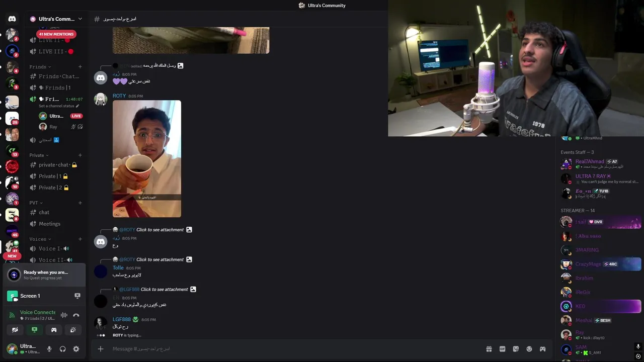Click ROTY username at 8:05 PM
This screenshot has height=362, width=644.
[x=119, y=96]
